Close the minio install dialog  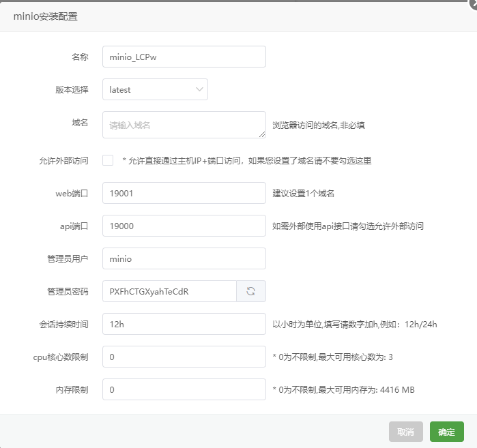474,3
